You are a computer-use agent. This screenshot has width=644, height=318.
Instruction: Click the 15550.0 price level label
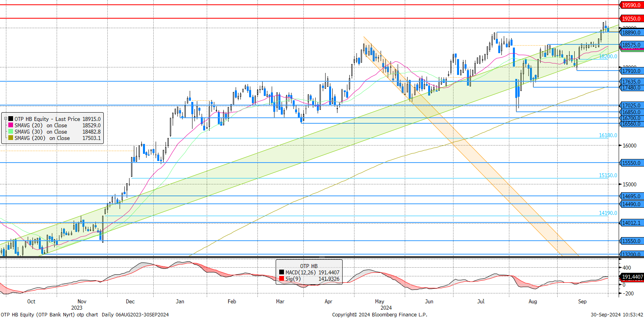tap(631, 163)
